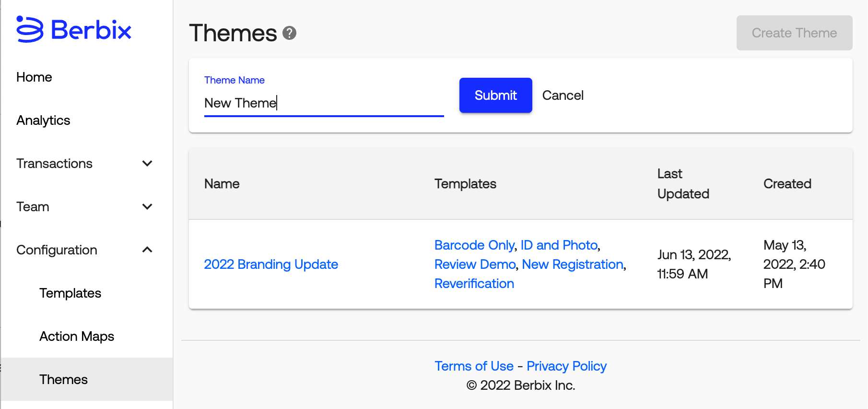The width and height of the screenshot is (868, 409).
Task: Expand the Team menu chevron
Action: [147, 207]
